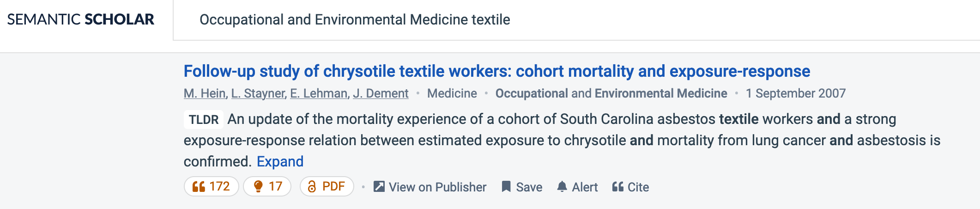Open author M. Hein's profile

205,93
